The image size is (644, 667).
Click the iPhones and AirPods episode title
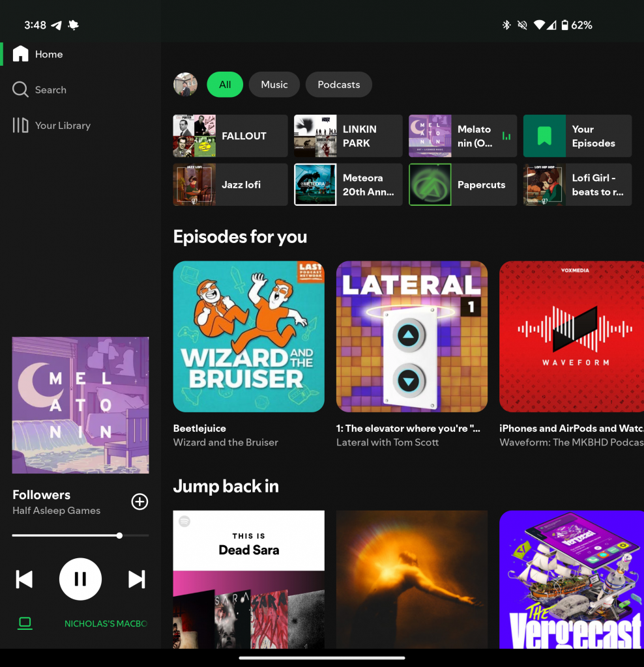point(572,429)
